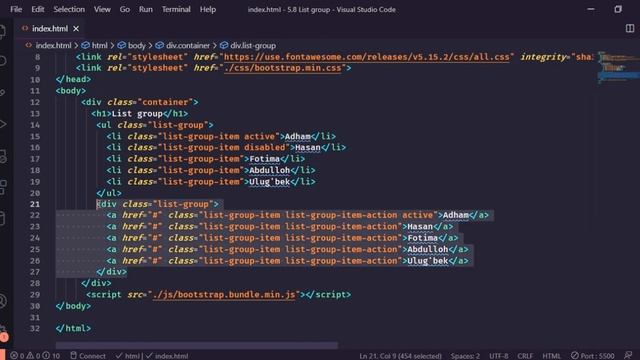Image resolution: width=640 pixels, height=360 pixels.
Task: Click "Adham" in the anchor on line 22
Action: point(456,215)
